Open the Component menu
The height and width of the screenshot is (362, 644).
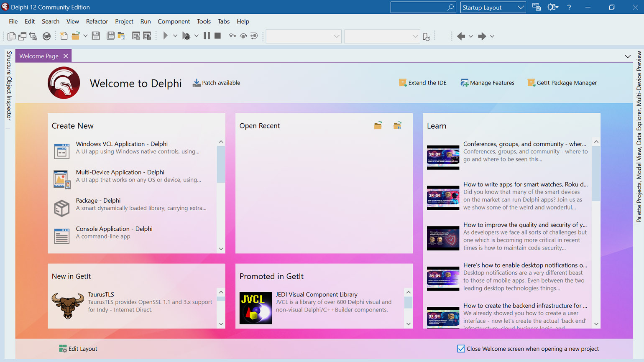click(x=174, y=21)
